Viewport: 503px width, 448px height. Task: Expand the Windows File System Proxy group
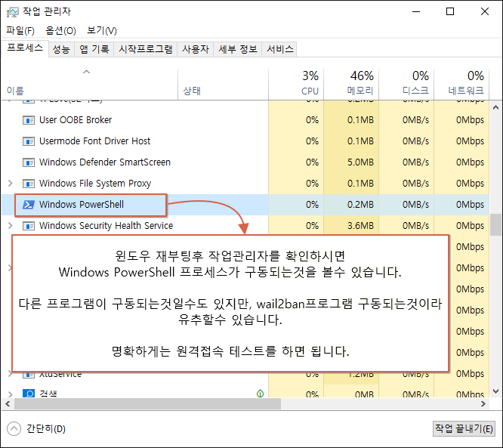pos(11,184)
